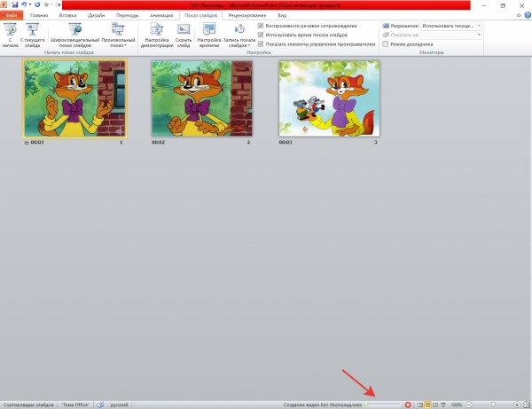This screenshot has height=409, width=532.
Task: Click Сортировщик слайдов status bar text
Action: [x=28, y=405]
